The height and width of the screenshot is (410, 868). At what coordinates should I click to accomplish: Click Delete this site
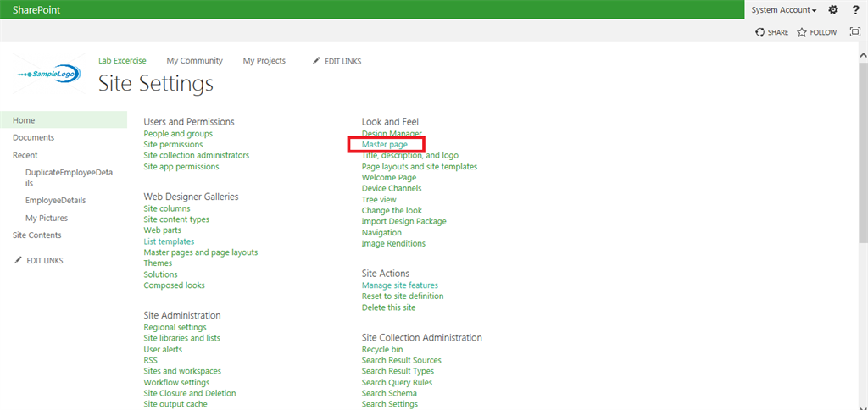(388, 307)
